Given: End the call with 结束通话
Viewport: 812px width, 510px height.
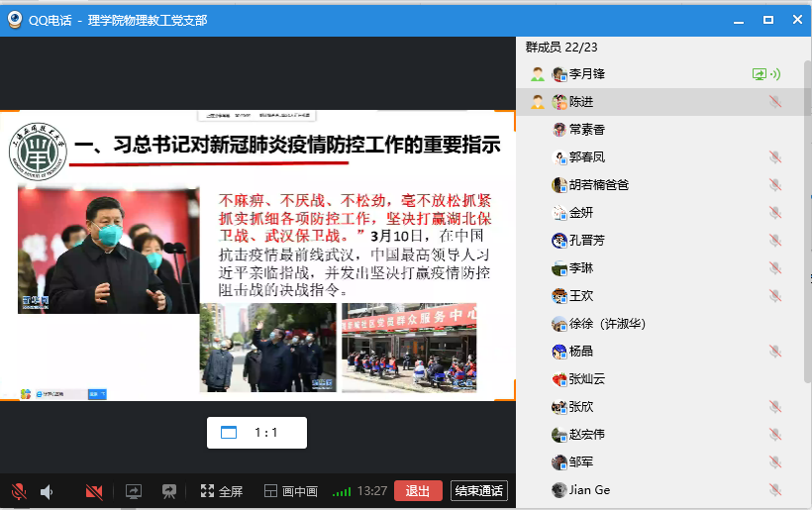Looking at the screenshot, I should pos(478,491).
